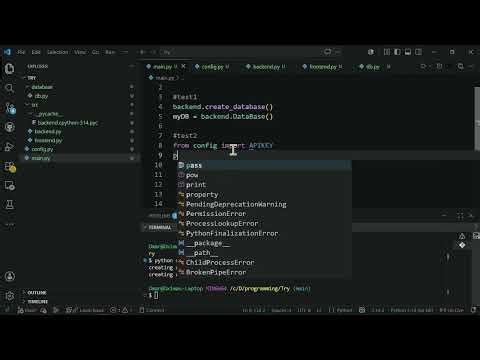Screen dimensions: 480x360
Task: Choose the __path__ suggestion
Action: [x=264, y=253]
